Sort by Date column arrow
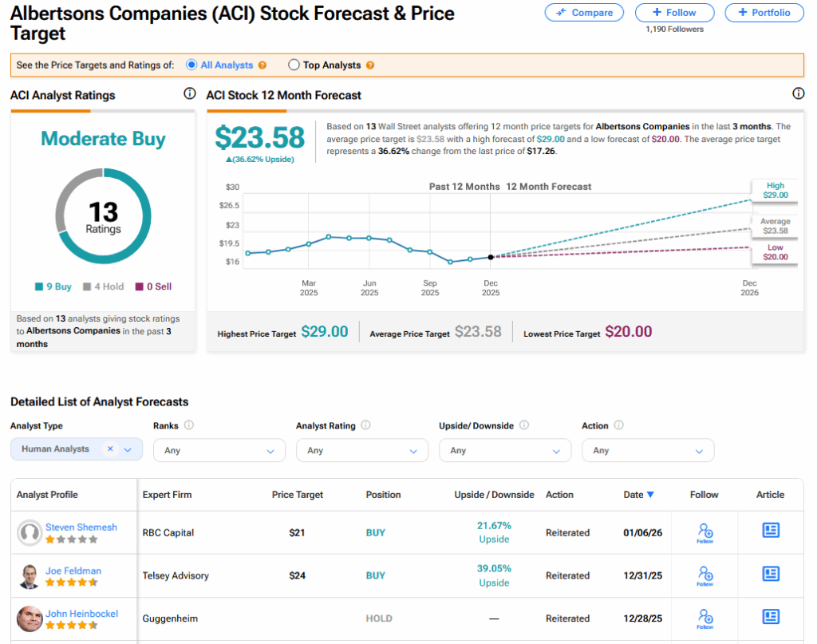The height and width of the screenshot is (644, 817). point(650,495)
